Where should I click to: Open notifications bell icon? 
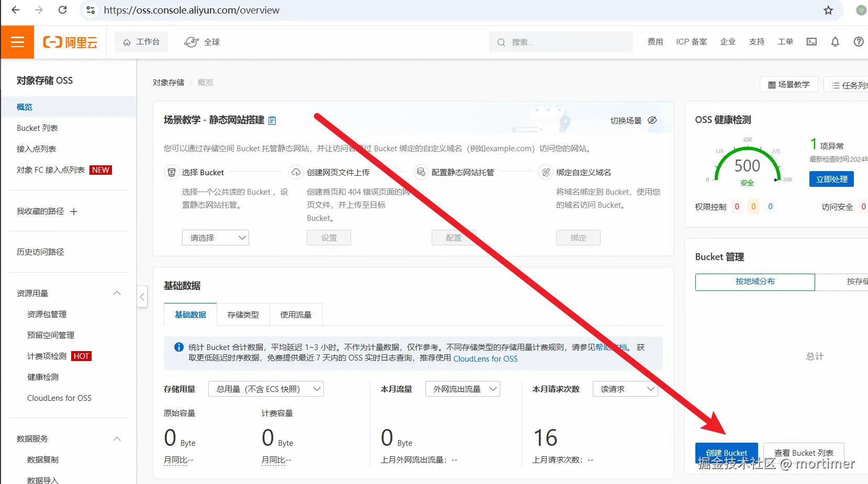(x=835, y=42)
